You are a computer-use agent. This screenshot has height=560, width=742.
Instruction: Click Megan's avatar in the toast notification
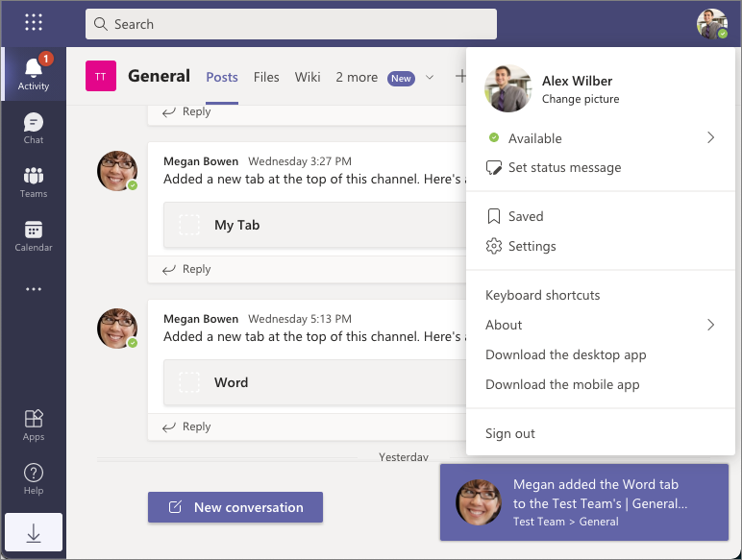pos(478,502)
